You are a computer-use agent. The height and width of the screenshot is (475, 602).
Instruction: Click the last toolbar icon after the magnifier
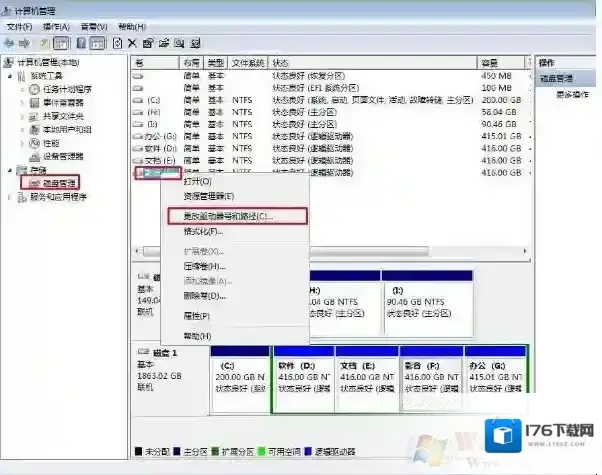196,43
